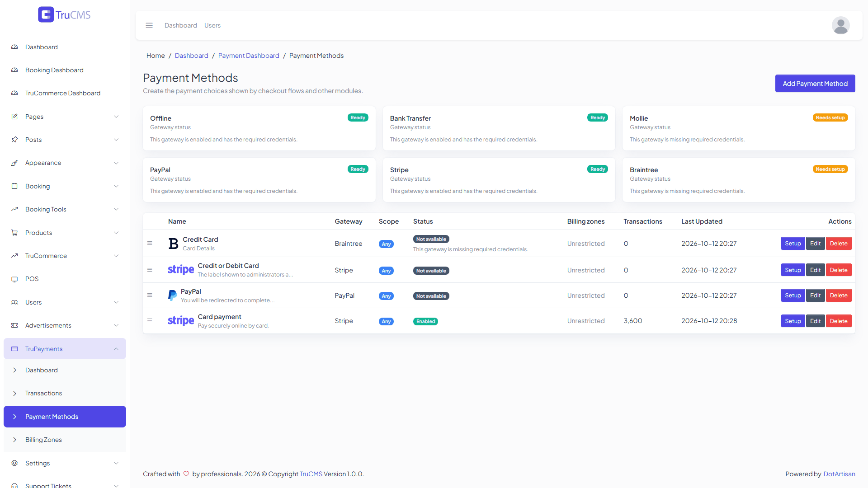Click Edit for PayPal row
This screenshot has width=868, height=488.
815,296
